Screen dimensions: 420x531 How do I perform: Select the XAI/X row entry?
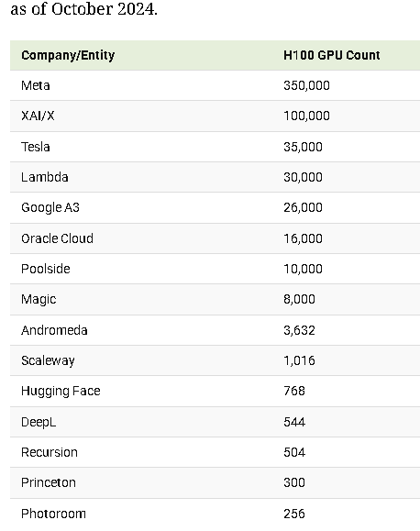point(38,116)
